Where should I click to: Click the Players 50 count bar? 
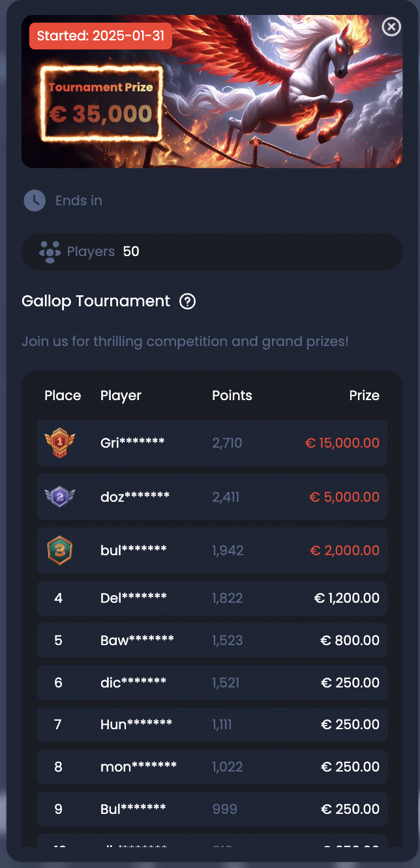coord(212,252)
